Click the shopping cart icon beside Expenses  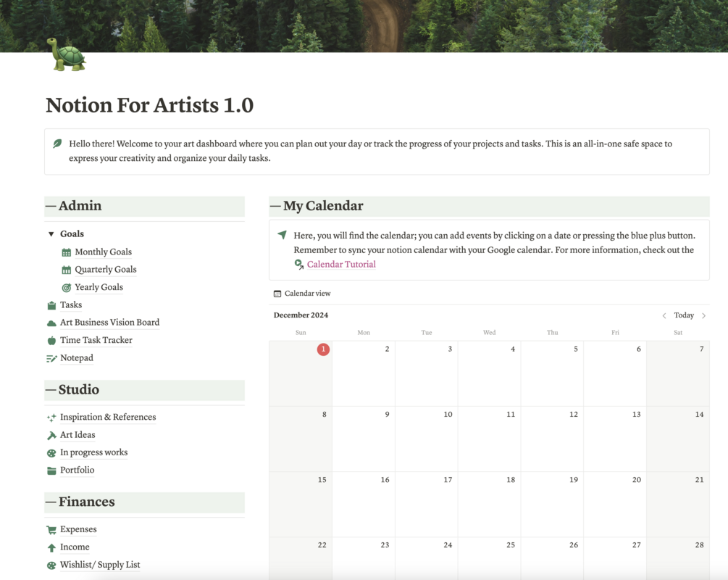click(x=52, y=529)
